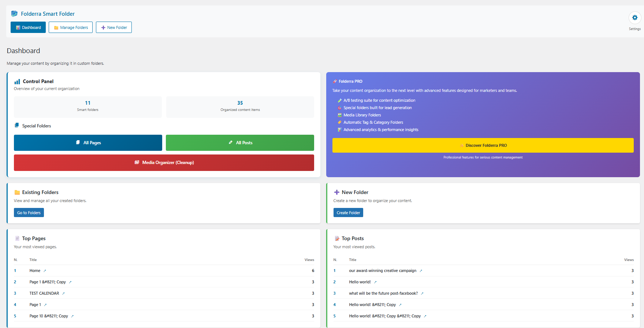644x328 pixels.
Task: Click the Top Posts document icon
Action: click(x=337, y=238)
